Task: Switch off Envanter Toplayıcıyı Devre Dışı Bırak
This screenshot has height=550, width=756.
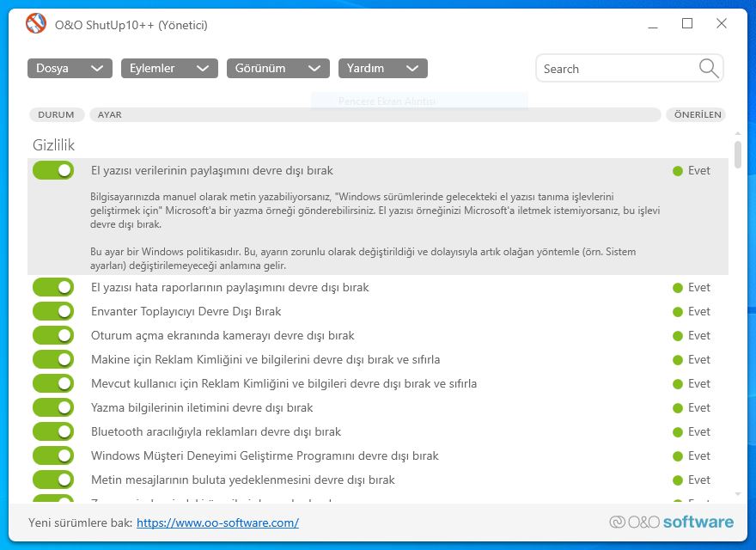Action: point(53,311)
